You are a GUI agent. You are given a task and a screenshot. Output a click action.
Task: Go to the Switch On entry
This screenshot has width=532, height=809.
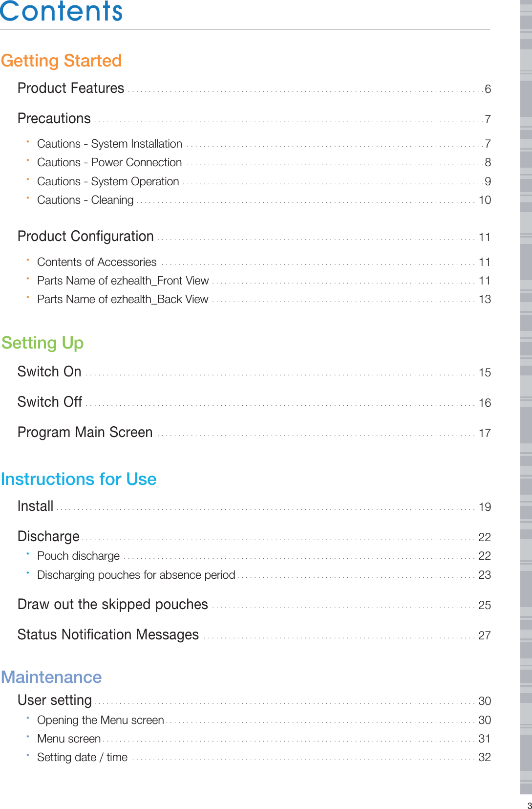point(49,372)
